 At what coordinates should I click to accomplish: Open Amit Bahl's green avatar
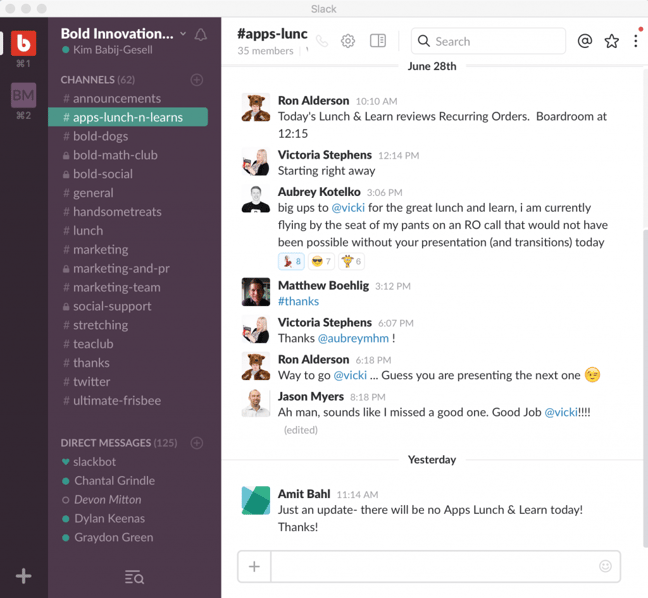pyautogui.click(x=256, y=500)
